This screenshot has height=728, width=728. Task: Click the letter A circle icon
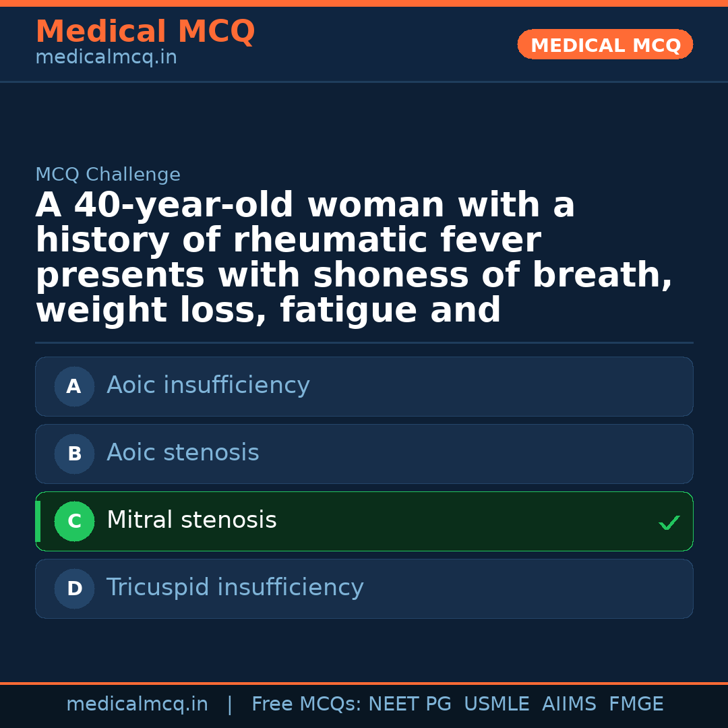74,386
